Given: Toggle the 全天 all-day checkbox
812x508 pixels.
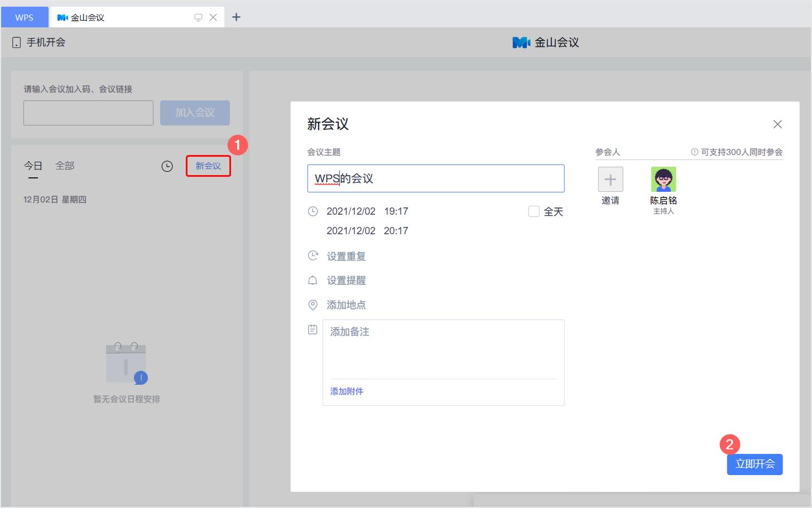Looking at the screenshot, I should [x=534, y=211].
